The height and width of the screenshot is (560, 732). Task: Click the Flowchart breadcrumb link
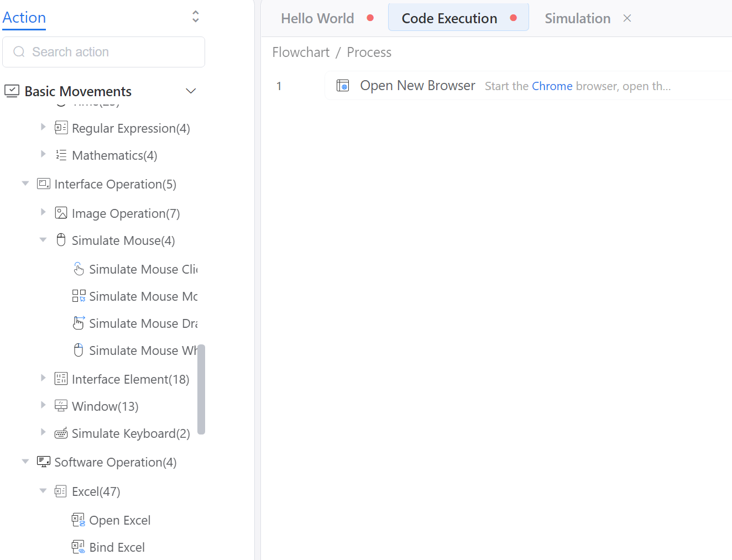[x=301, y=53]
